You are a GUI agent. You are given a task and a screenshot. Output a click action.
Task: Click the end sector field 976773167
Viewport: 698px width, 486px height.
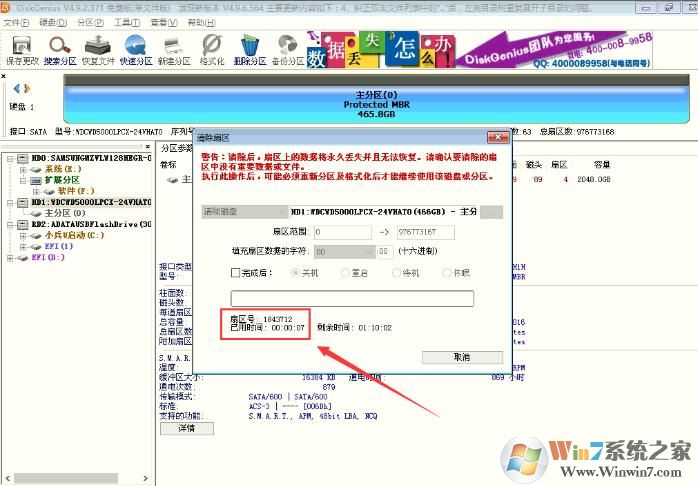[426, 232]
